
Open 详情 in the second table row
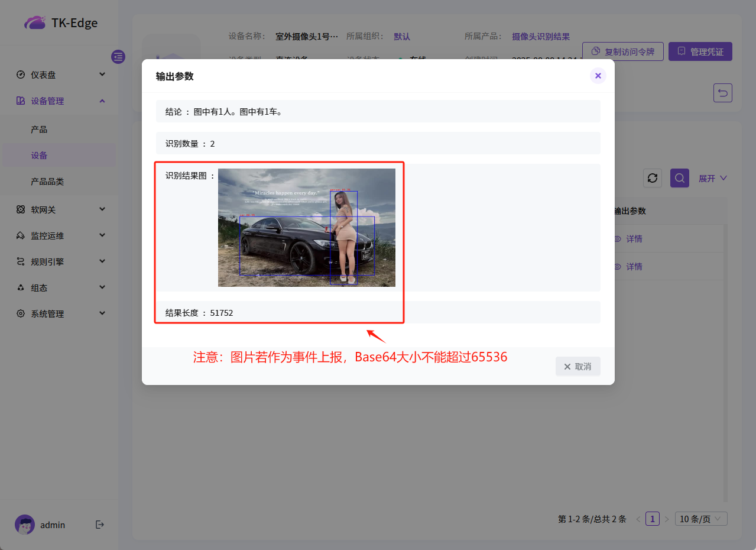click(x=634, y=267)
